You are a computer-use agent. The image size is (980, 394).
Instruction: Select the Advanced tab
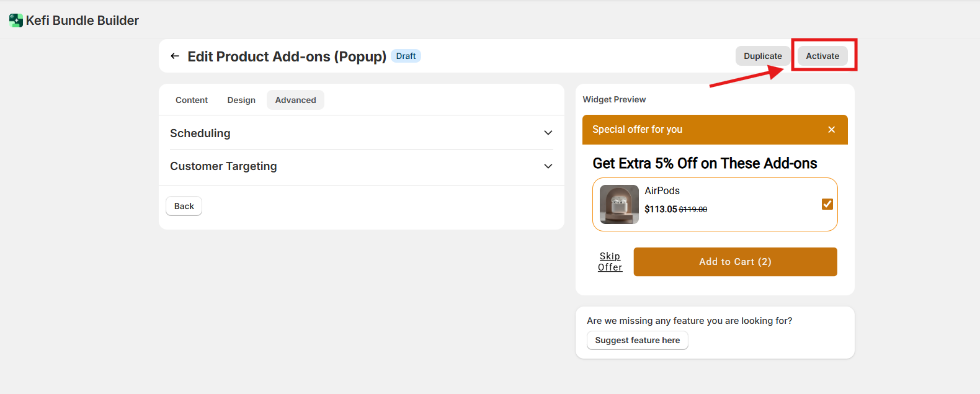coord(295,100)
